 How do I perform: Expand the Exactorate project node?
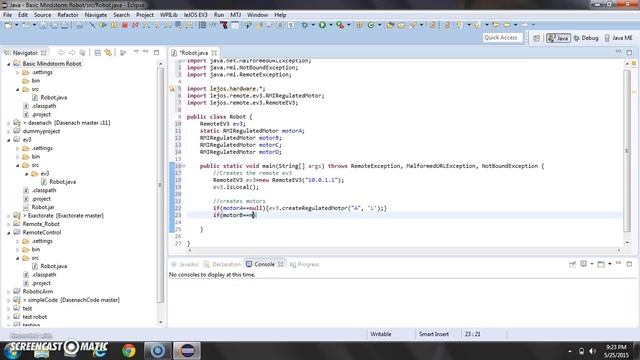click(x=9, y=216)
